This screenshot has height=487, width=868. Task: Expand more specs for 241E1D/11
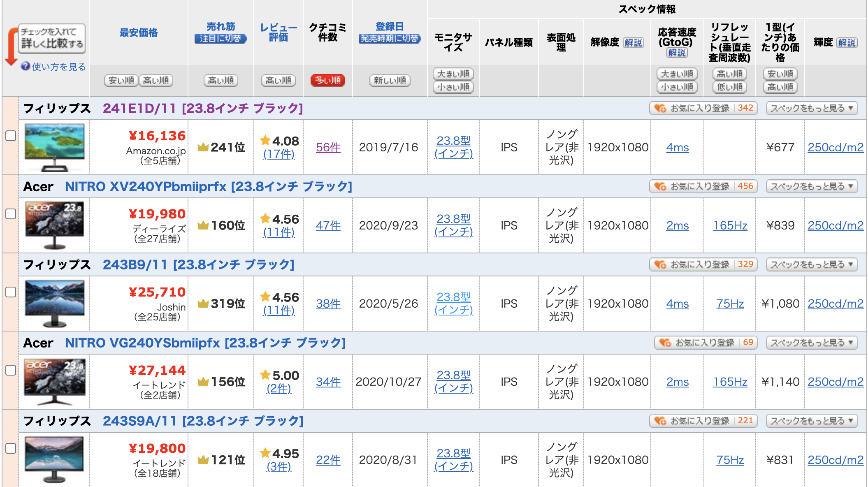click(x=812, y=108)
